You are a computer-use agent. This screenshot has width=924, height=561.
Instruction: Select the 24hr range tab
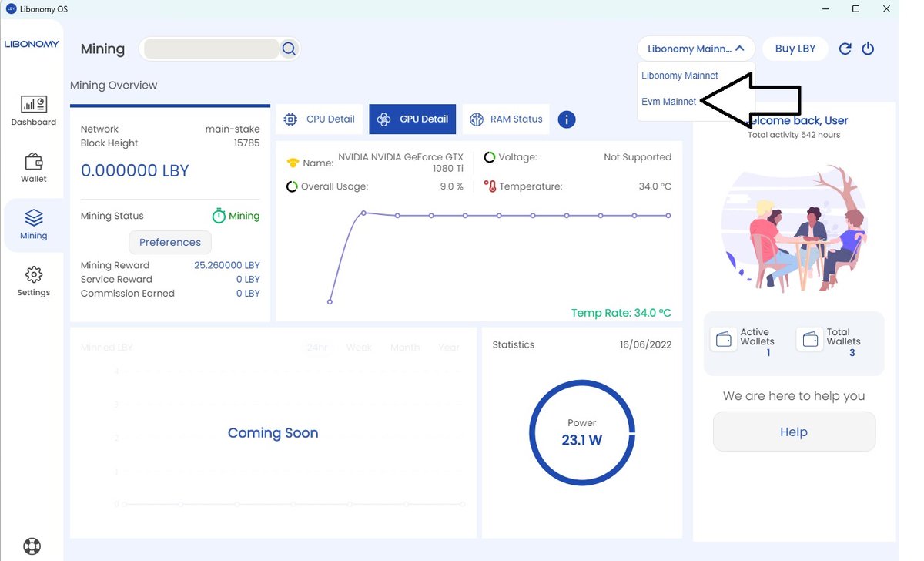coord(317,348)
